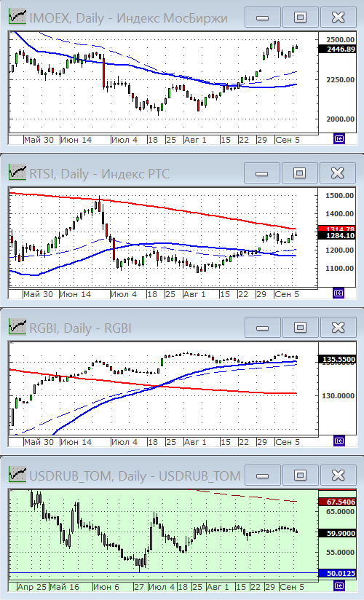Jump to latest bar in RGBI chart
This screenshot has width=364, height=600.
(x=339, y=441)
